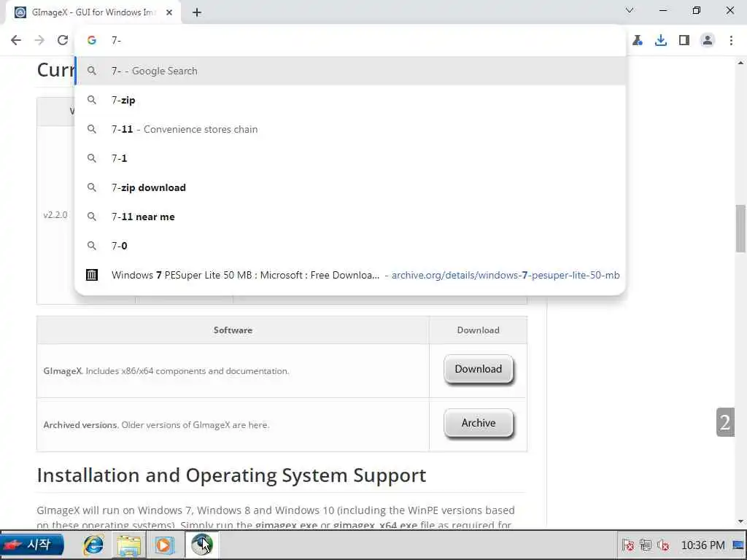Image resolution: width=747 pixels, height=560 pixels.
Task: Click the network tray icon
Action: tap(646, 545)
